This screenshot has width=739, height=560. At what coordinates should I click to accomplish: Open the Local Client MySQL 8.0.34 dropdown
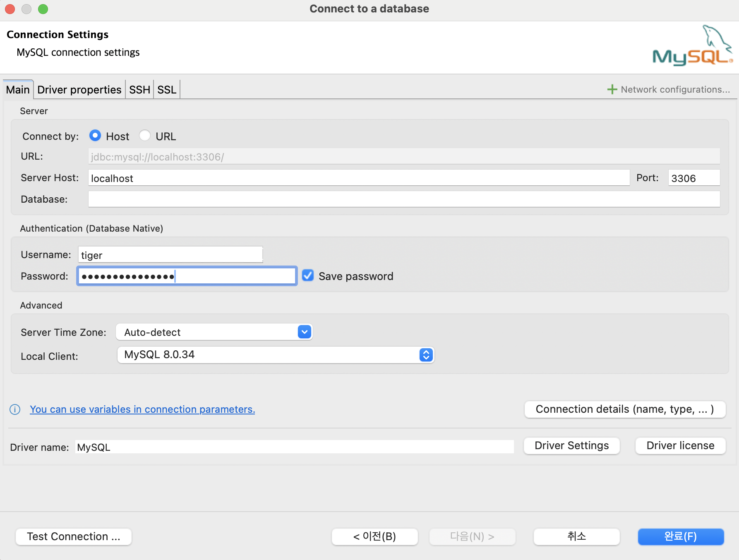coord(276,355)
